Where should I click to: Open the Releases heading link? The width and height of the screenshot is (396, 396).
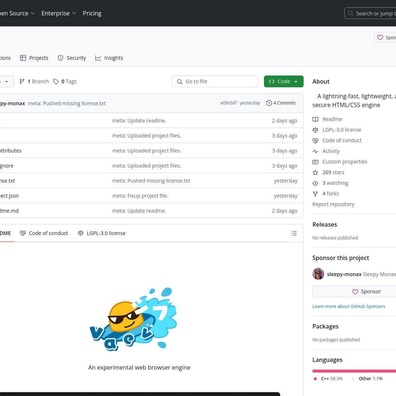pos(325,224)
